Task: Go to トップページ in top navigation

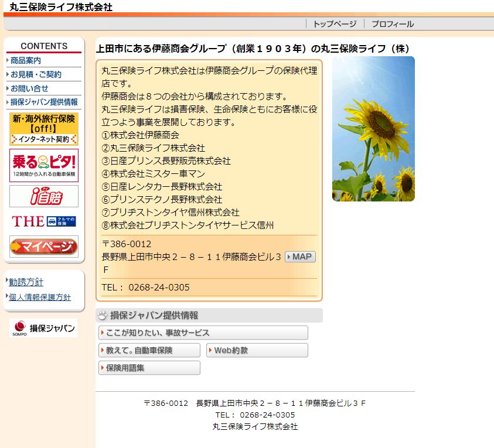Action: coord(334,24)
